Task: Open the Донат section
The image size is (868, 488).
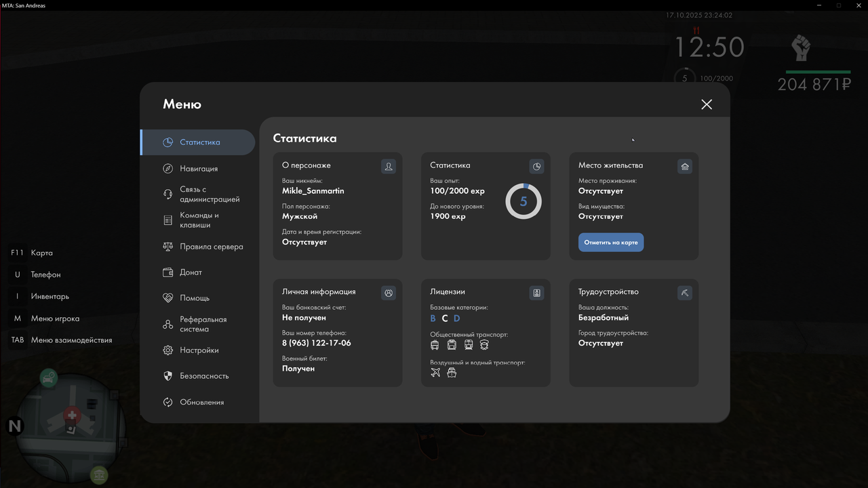Action: tap(198, 272)
